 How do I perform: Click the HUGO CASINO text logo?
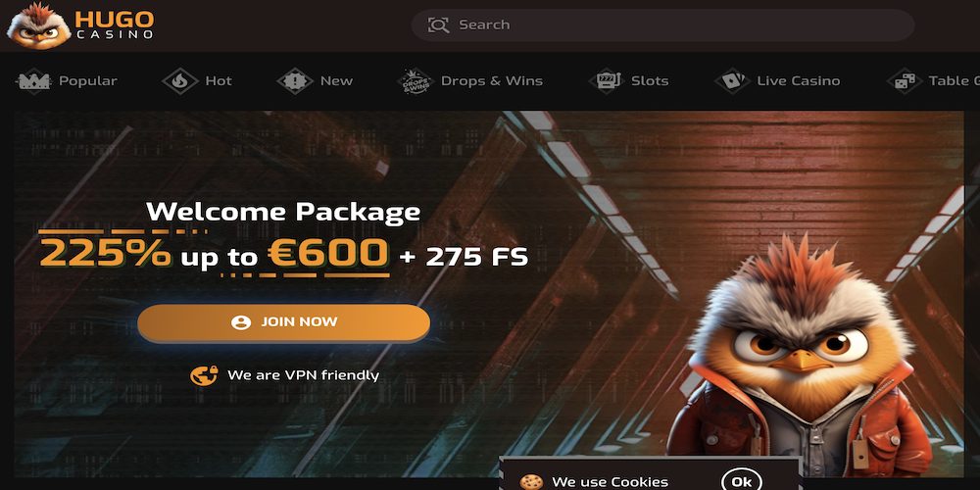tap(115, 25)
